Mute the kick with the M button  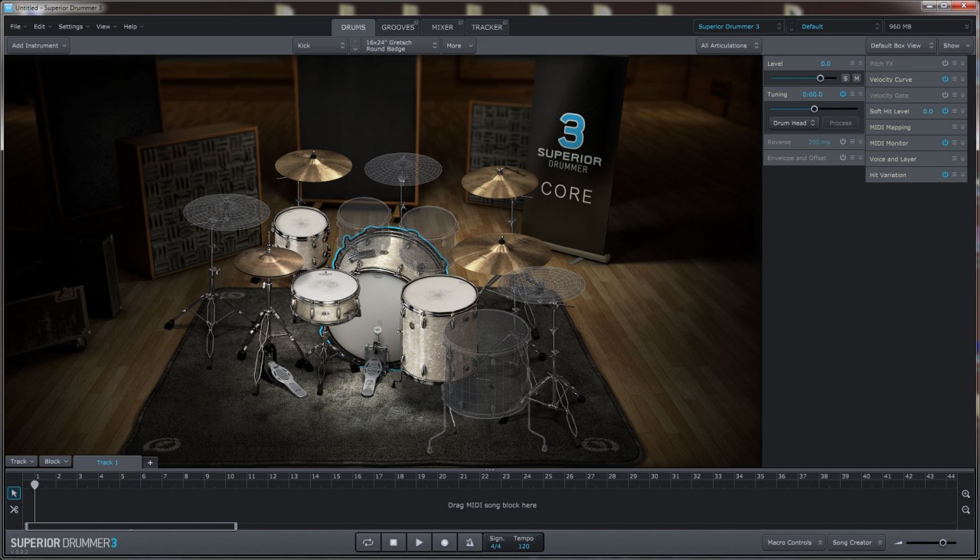point(856,78)
